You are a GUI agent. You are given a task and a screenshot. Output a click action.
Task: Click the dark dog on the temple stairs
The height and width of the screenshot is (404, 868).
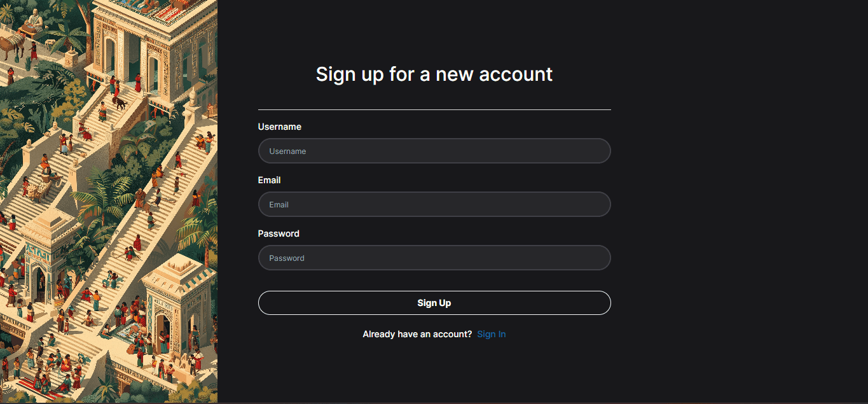tap(120, 102)
